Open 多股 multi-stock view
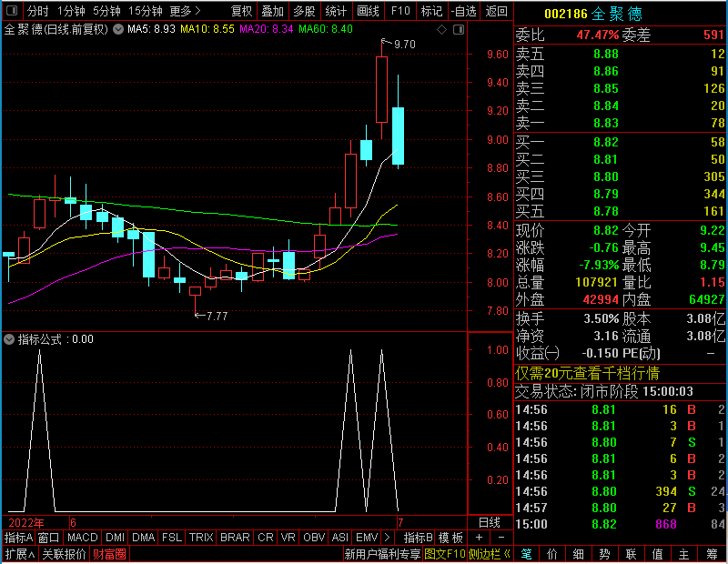The height and width of the screenshot is (564, 728). [x=304, y=11]
